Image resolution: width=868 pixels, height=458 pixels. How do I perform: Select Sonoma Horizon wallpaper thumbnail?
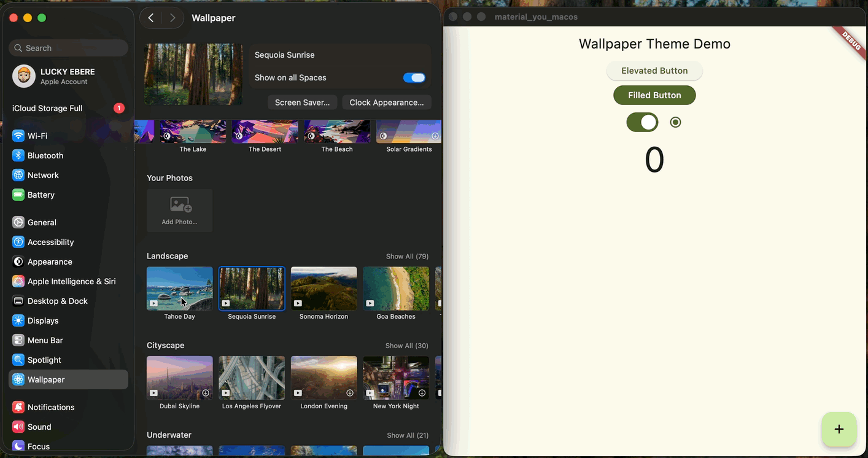click(324, 289)
